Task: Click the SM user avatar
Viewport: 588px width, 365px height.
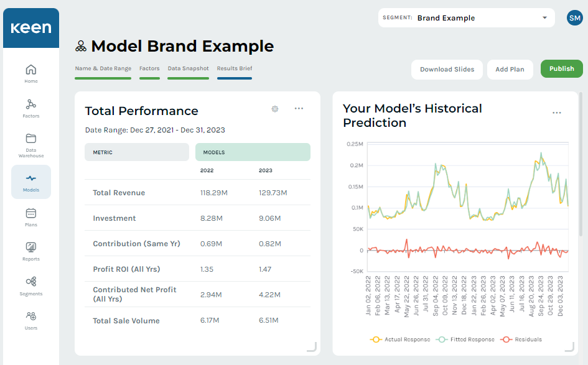Action: (574, 18)
